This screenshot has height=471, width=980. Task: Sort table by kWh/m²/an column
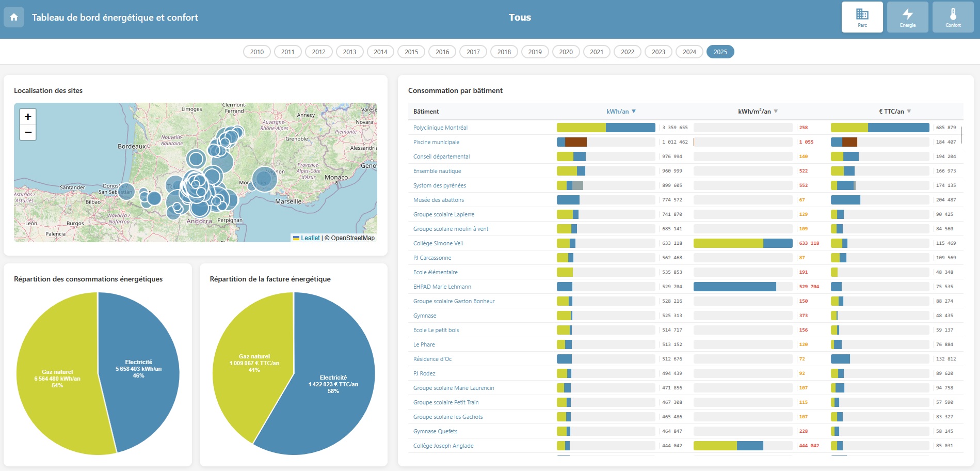[x=758, y=112]
